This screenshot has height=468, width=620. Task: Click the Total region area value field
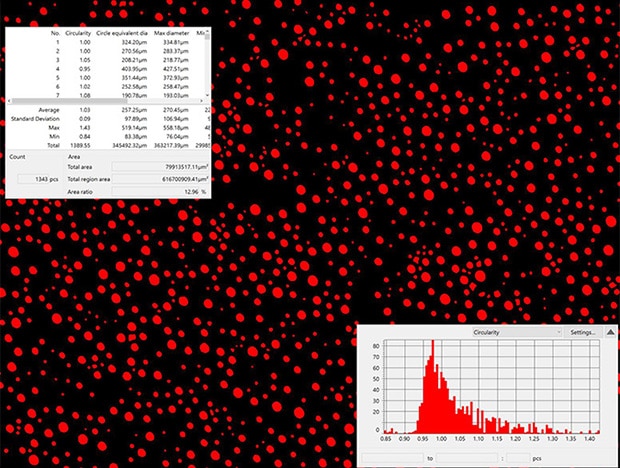coord(160,179)
